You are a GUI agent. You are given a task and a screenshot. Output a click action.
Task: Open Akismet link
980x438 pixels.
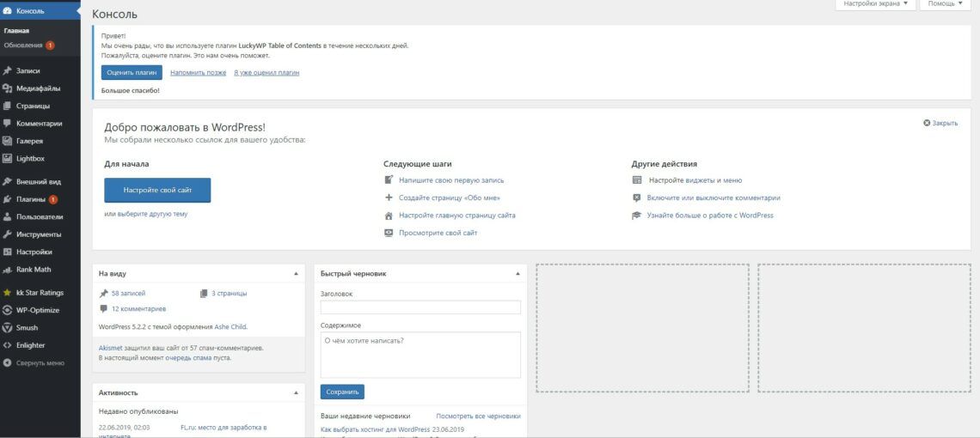point(111,348)
